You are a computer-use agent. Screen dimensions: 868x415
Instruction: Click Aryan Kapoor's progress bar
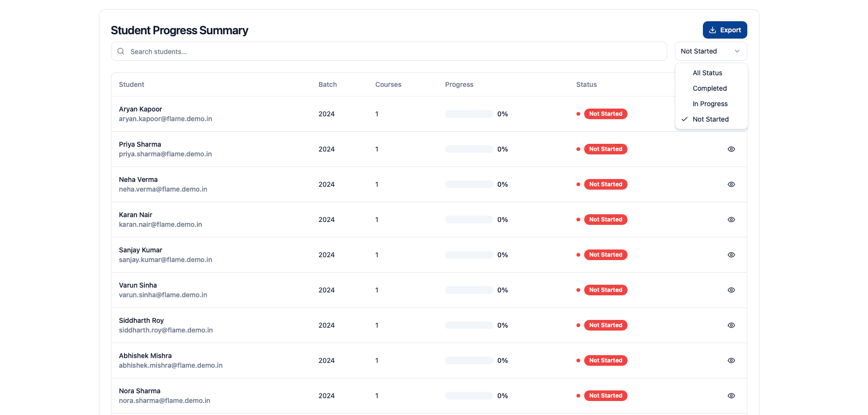pyautogui.click(x=469, y=114)
